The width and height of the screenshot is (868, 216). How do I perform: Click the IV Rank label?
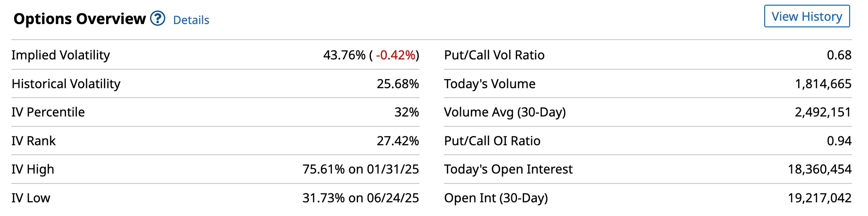pyautogui.click(x=33, y=141)
